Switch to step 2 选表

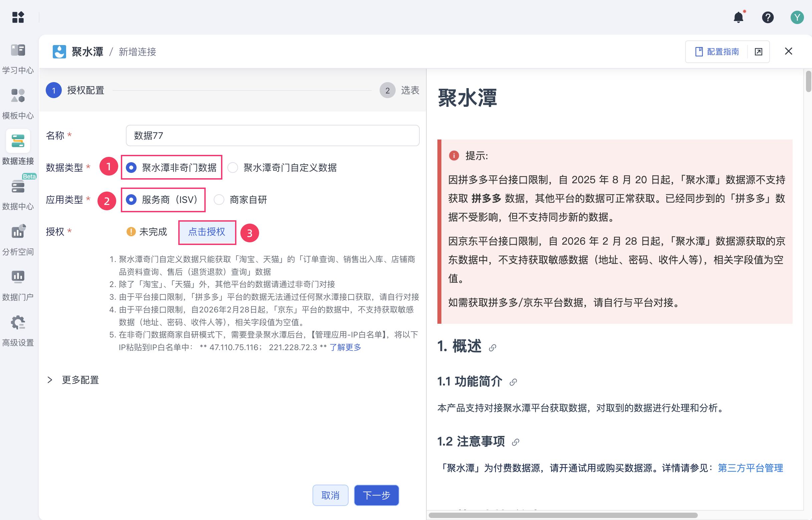click(400, 90)
